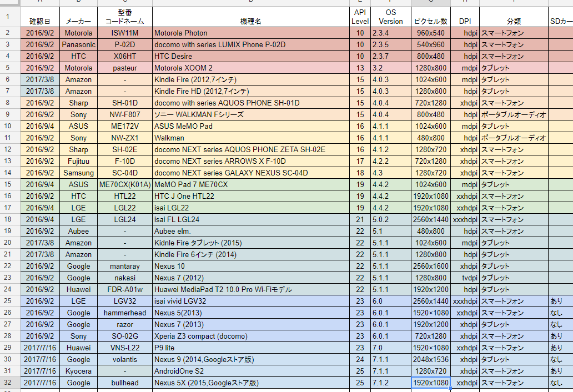Select the xxxhdpi cell for isai FL LGL24
573x392 pixels.
pos(465,219)
